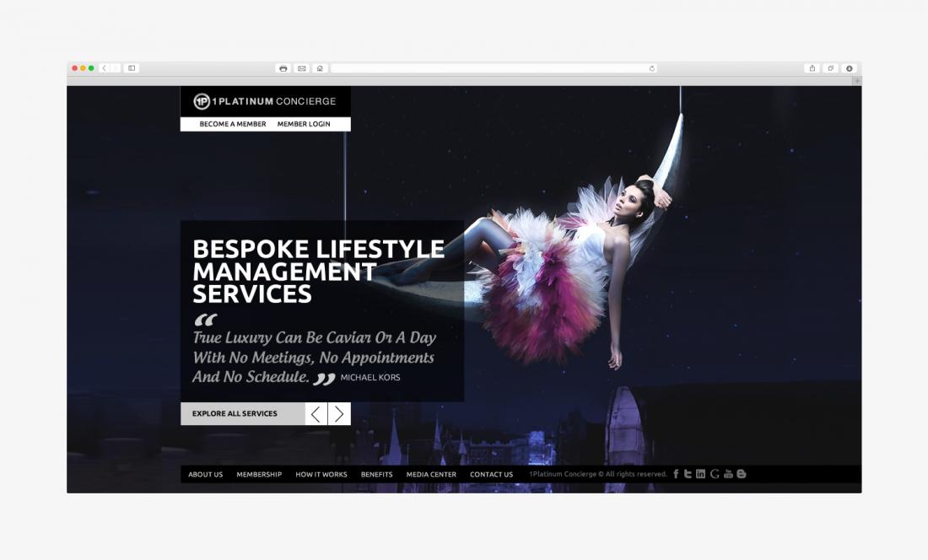Open the Twitter icon in footer
Image resolution: width=928 pixels, height=560 pixels.
pos(688,474)
